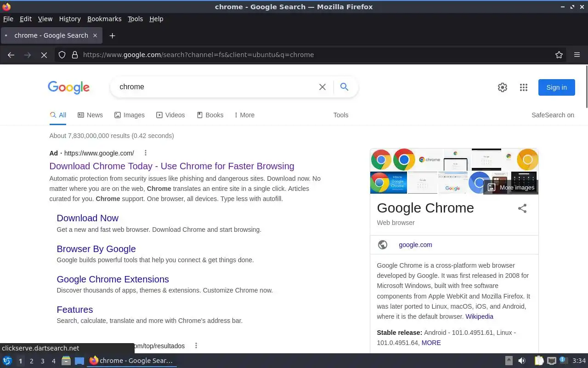The height and width of the screenshot is (368, 588).
Task: Share the Google Chrome knowledge panel
Action: coord(522,208)
